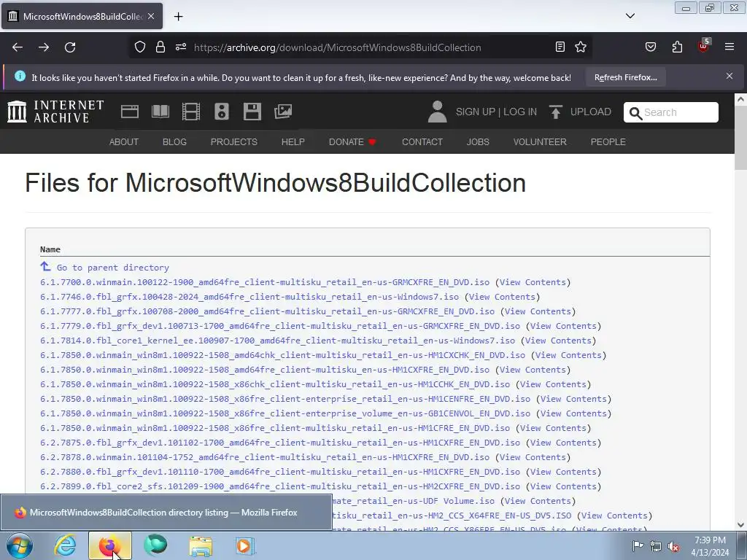Open the HELP menu item
The height and width of the screenshot is (560, 747).
tap(293, 142)
